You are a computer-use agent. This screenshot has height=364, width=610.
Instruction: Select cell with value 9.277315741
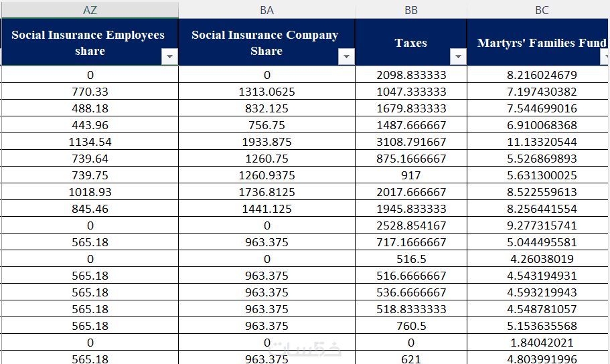(x=538, y=225)
